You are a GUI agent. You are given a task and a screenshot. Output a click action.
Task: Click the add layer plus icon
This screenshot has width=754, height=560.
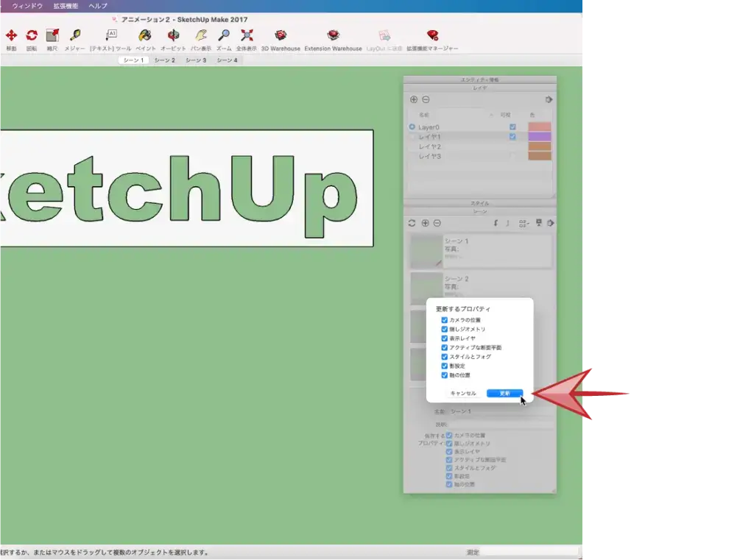tap(414, 99)
